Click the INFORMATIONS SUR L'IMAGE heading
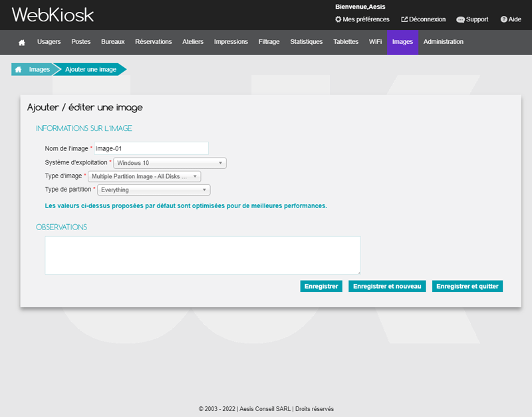The height and width of the screenshot is (417, 532). coord(84,128)
